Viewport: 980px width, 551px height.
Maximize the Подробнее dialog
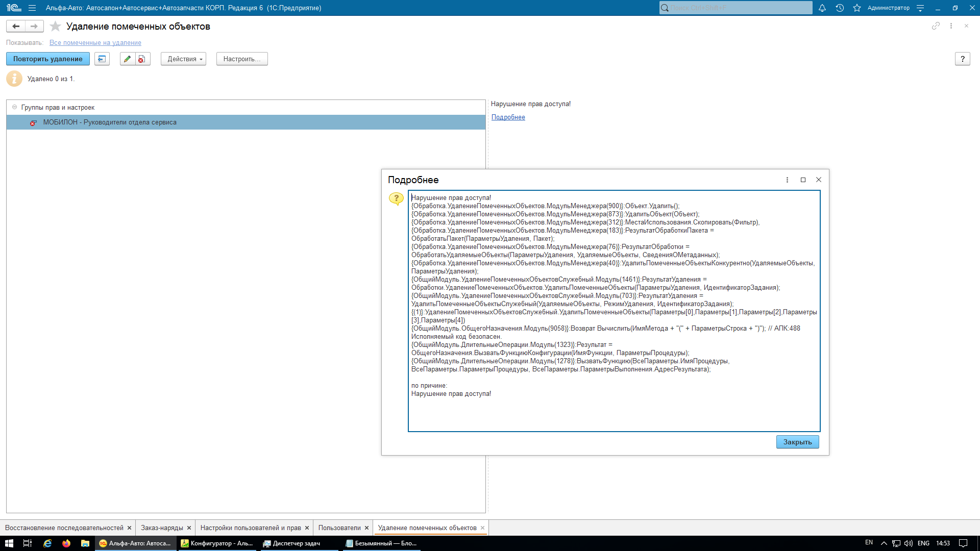pyautogui.click(x=803, y=180)
